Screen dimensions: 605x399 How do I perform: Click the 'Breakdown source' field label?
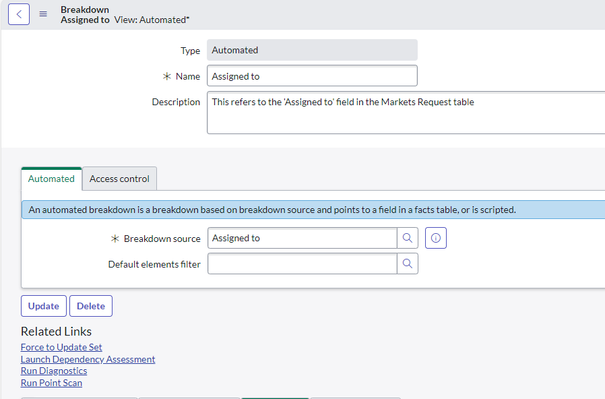click(x=162, y=239)
